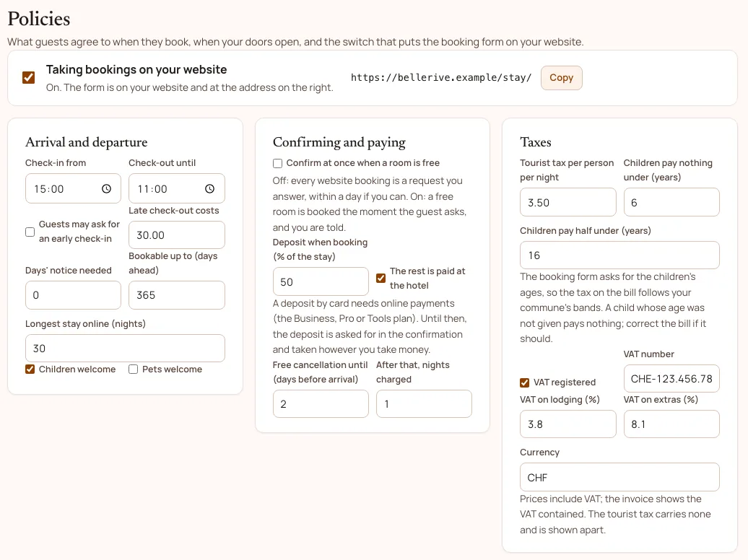This screenshot has width=748, height=560.
Task: Click the Pets welcome label text
Action: tap(173, 369)
